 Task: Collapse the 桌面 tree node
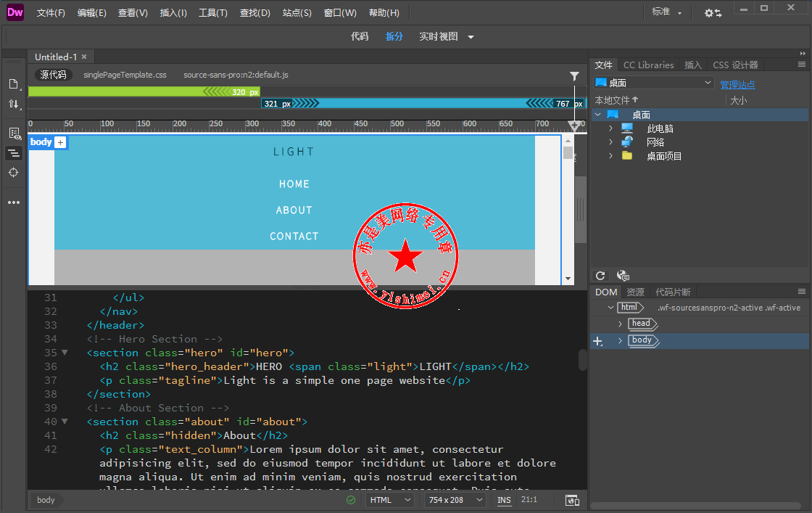point(598,115)
